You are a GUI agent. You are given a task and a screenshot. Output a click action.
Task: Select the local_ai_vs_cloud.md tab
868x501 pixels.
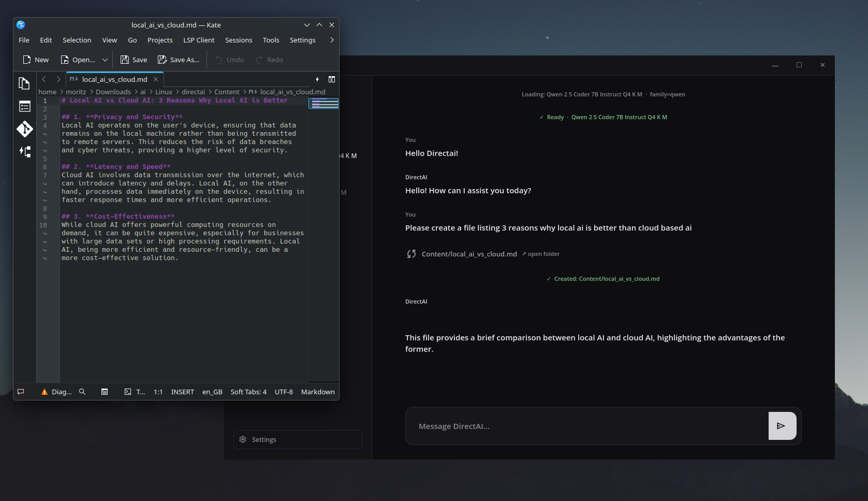(114, 79)
